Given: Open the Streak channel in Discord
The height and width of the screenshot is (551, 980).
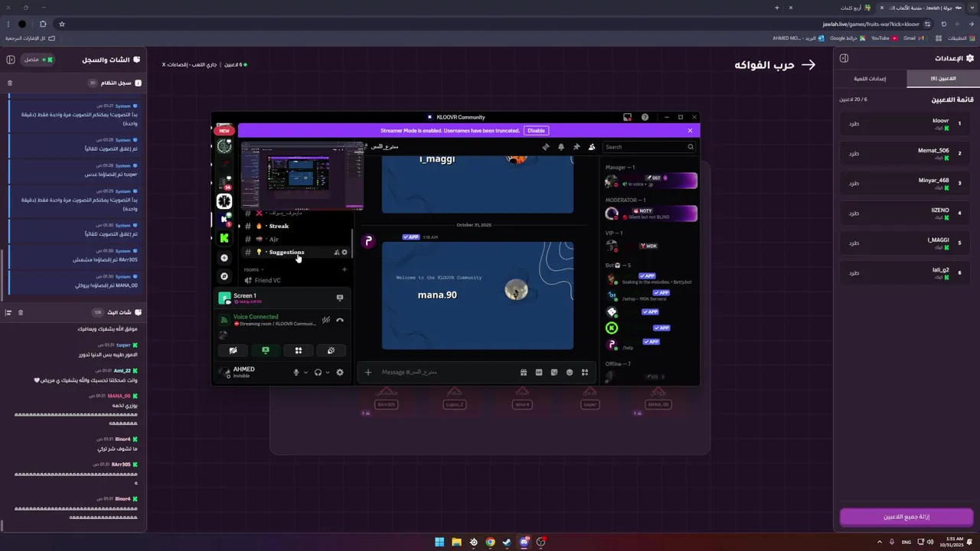Looking at the screenshot, I should [x=295, y=226].
